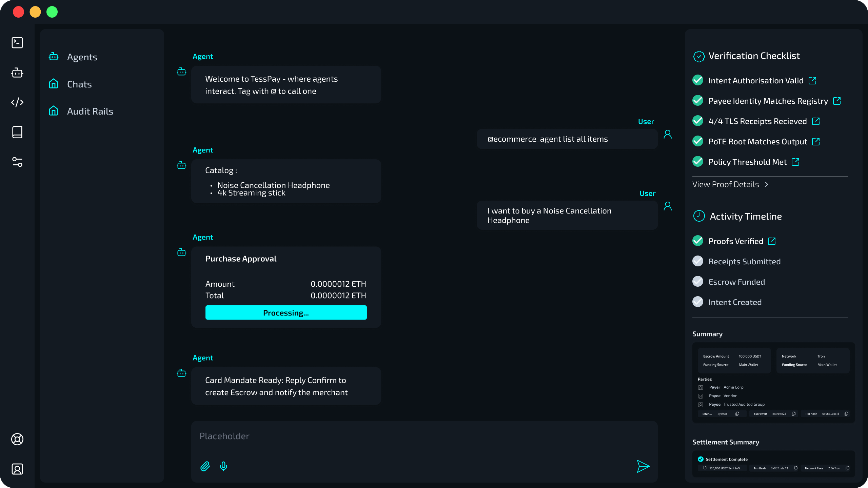Open the user profile icon at bottom
Viewport: 868px width, 488px height.
coord(17,469)
